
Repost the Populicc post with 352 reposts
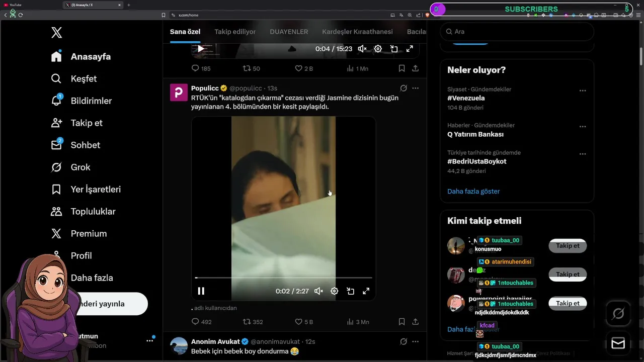pyautogui.click(x=253, y=322)
